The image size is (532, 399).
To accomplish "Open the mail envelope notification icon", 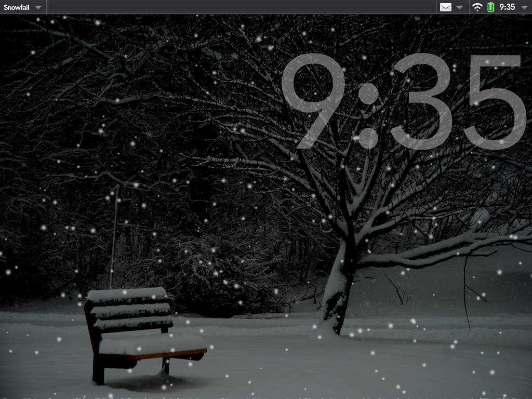I will 446,7.
